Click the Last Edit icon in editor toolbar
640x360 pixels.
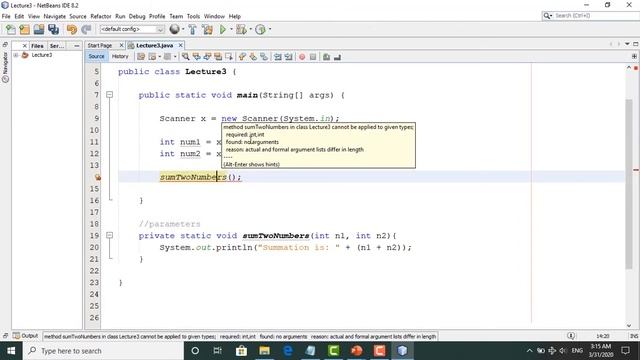point(141,57)
